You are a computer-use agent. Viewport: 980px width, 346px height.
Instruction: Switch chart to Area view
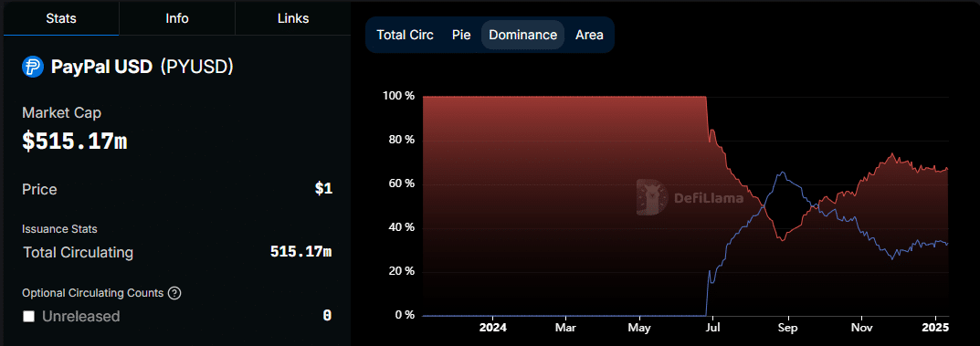[x=589, y=35]
